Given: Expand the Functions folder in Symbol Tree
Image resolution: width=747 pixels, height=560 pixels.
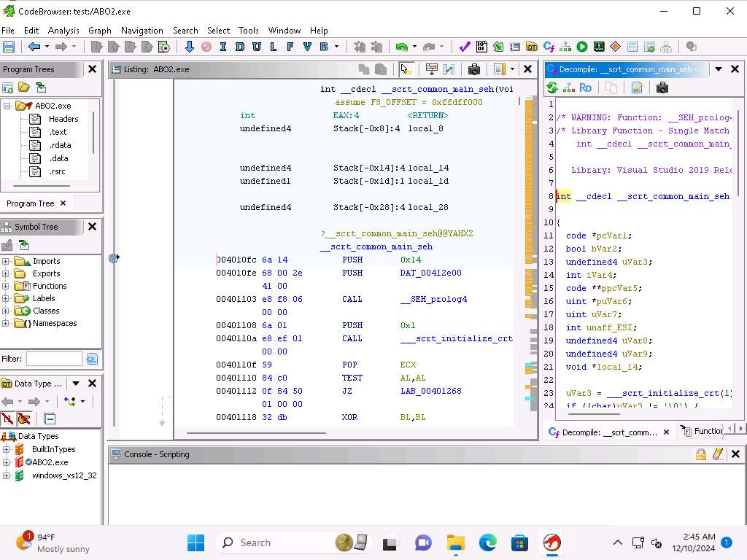Looking at the screenshot, I should [x=7, y=286].
